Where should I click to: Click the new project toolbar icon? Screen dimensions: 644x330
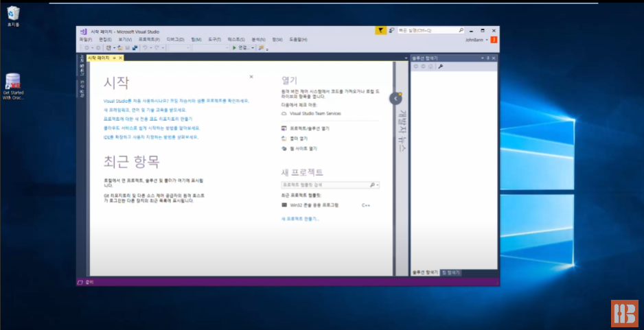tap(108, 47)
